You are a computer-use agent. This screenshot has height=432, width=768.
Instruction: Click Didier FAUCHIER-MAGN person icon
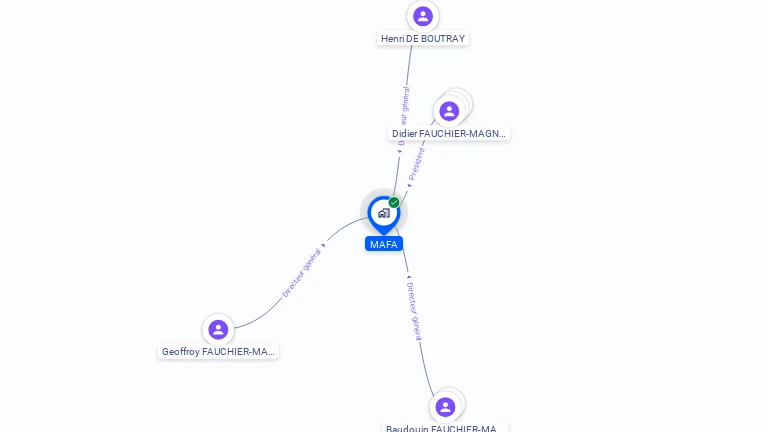449,111
